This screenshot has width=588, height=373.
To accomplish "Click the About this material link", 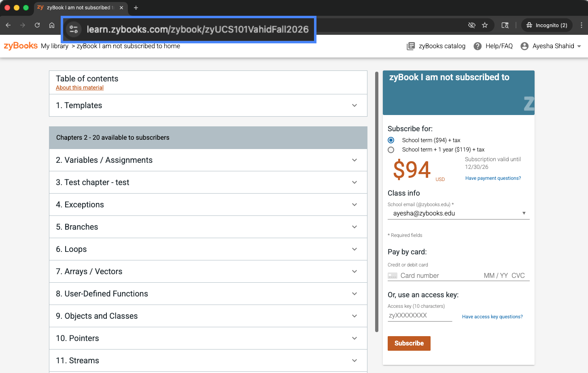I will [x=80, y=87].
